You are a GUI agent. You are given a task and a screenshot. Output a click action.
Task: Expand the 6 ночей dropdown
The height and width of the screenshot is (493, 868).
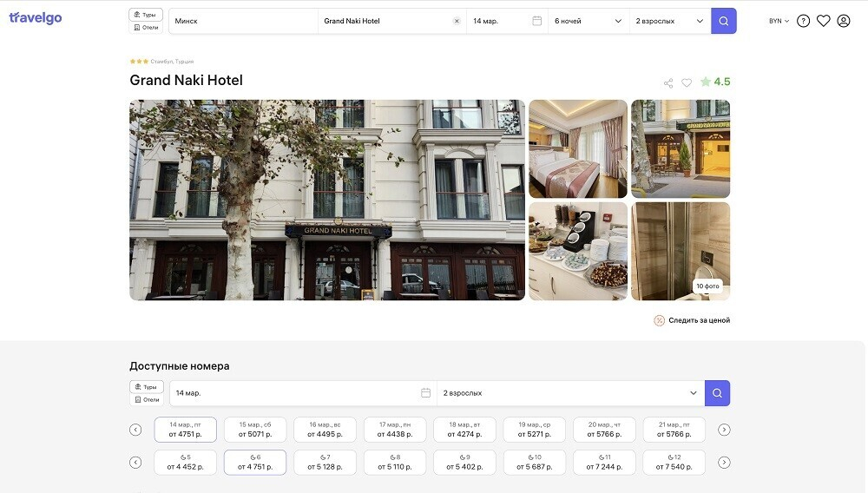[x=589, y=21]
